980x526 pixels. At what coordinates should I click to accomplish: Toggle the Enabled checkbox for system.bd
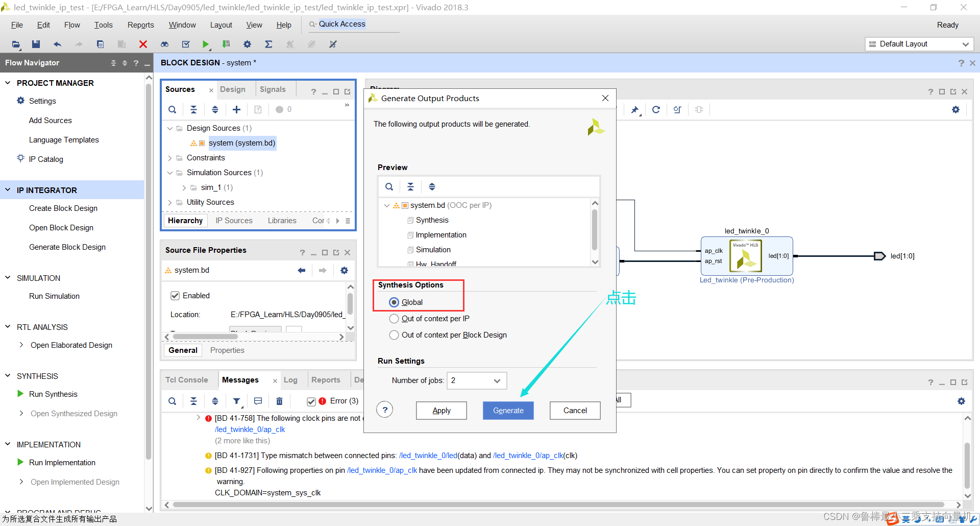[x=175, y=296]
